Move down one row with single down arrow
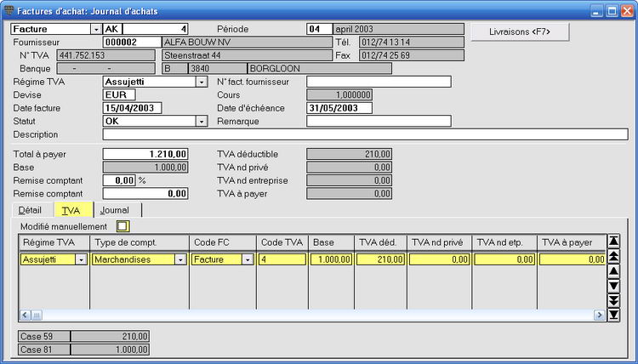 pos(613,286)
